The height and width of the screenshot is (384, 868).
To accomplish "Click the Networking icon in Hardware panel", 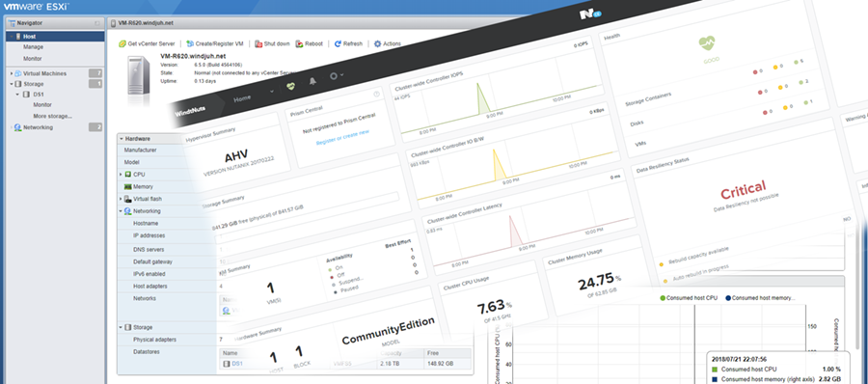I will pos(128,211).
